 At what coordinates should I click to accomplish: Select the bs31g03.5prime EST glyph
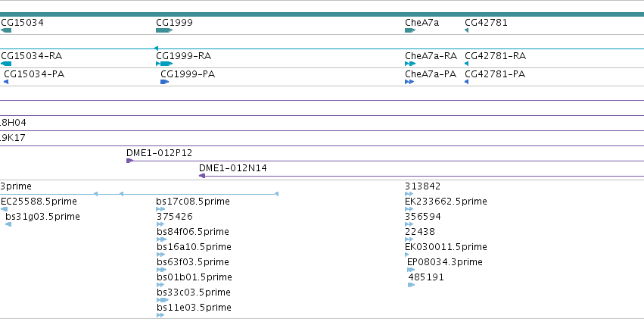[8, 224]
